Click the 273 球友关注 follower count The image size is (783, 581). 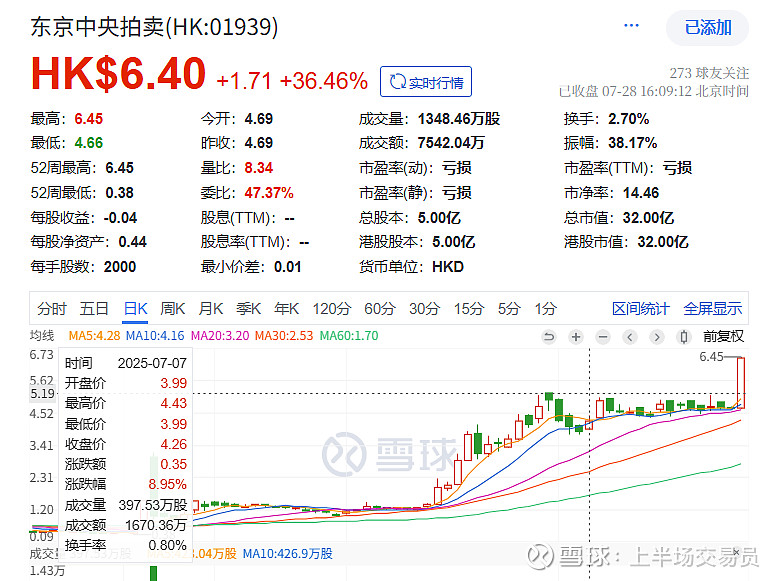coord(709,73)
